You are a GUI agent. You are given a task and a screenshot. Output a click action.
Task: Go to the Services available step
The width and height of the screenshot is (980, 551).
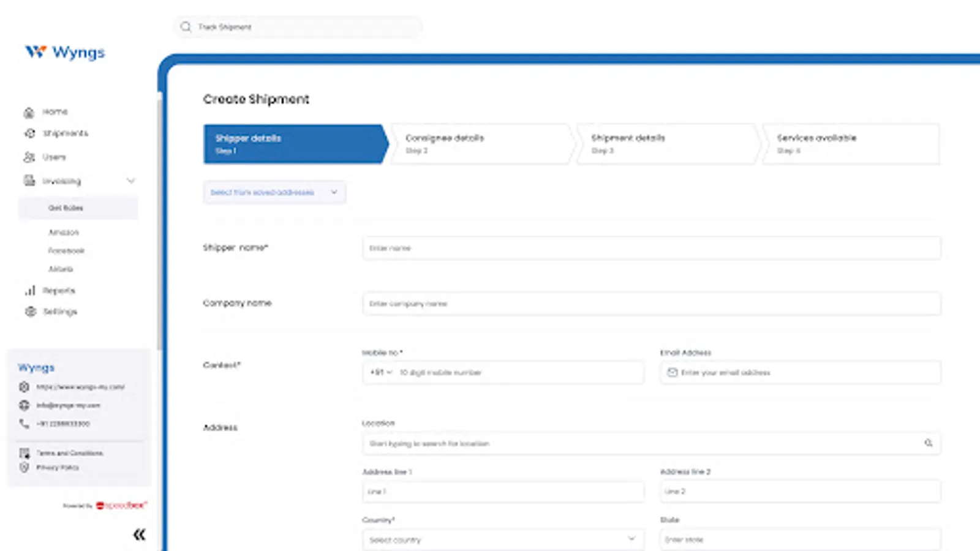(x=850, y=143)
